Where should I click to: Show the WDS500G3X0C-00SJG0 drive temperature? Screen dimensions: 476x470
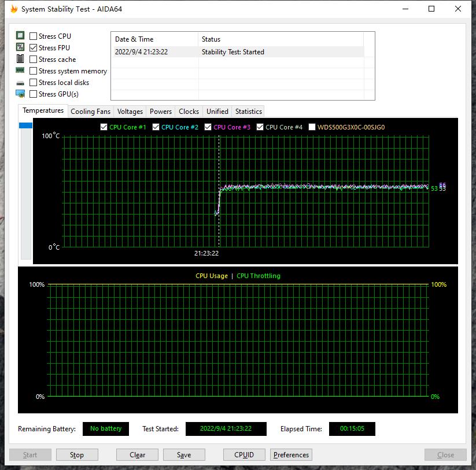click(x=312, y=127)
